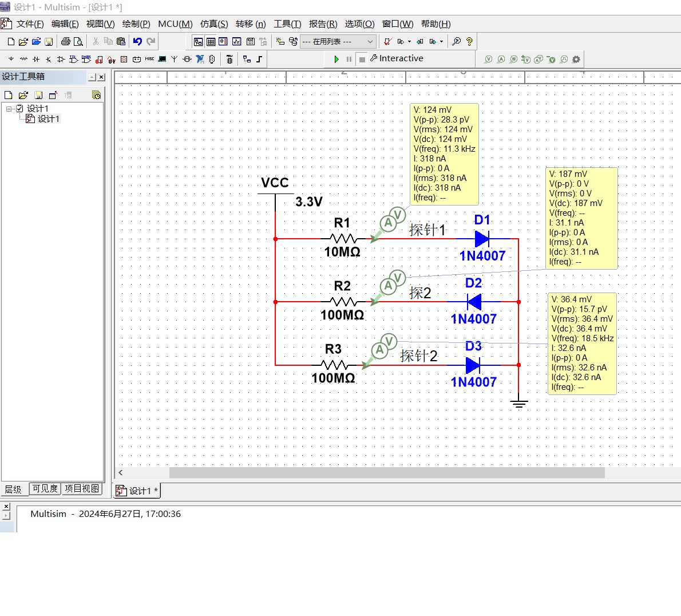Screen dimensions: 681x616
Task: Click the Find/zoom magnifier icon
Action: [457, 42]
